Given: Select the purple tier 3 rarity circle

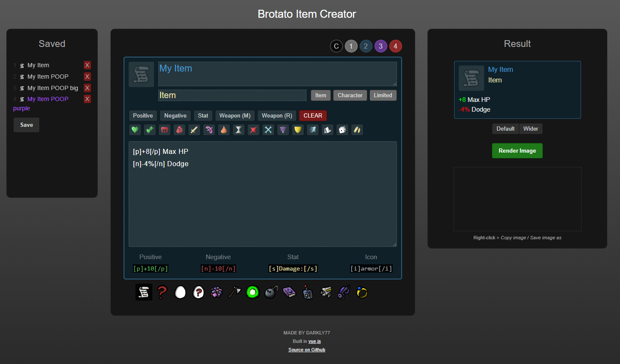Looking at the screenshot, I should pyautogui.click(x=380, y=46).
